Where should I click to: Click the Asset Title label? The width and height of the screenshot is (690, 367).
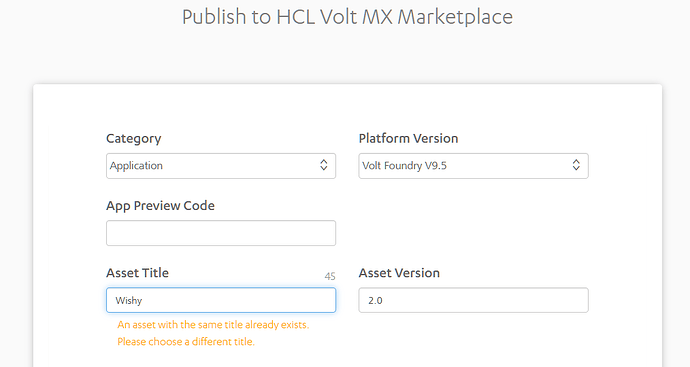[137, 273]
